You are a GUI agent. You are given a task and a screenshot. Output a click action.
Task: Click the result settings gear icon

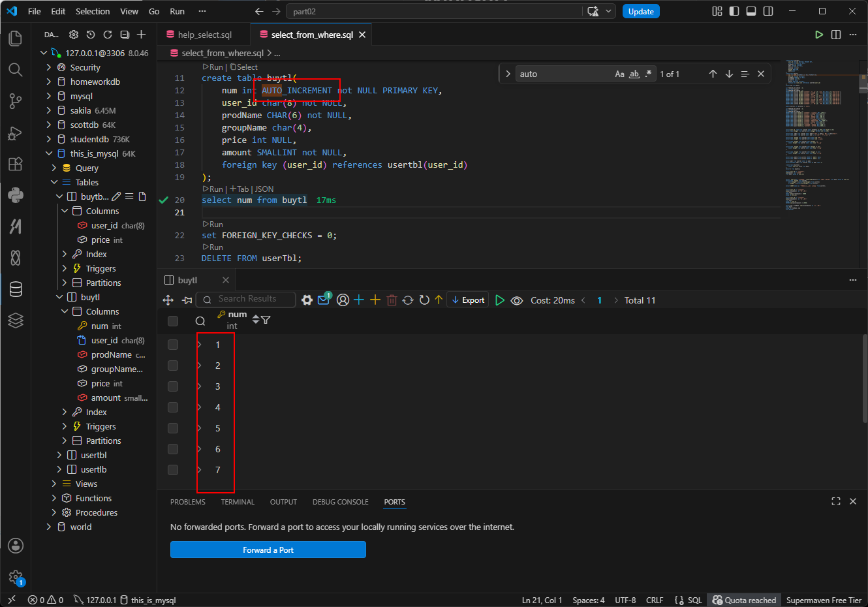tap(307, 300)
